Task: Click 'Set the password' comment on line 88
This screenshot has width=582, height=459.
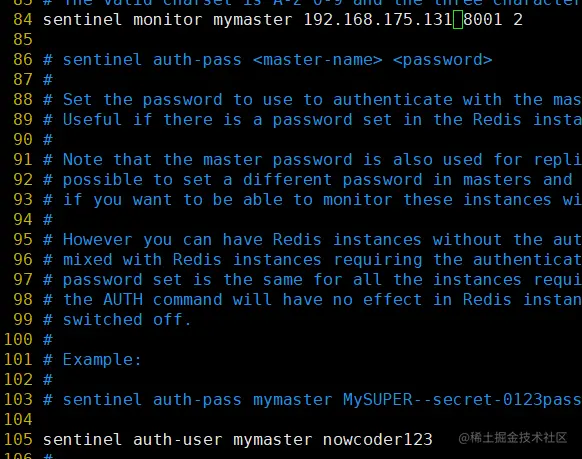Action: [143, 100]
